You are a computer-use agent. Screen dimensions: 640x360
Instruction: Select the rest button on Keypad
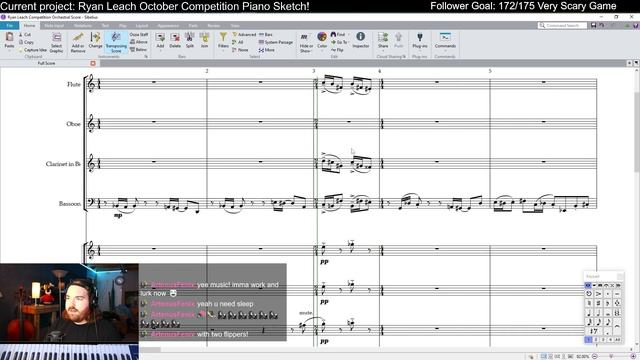(x=593, y=331)
